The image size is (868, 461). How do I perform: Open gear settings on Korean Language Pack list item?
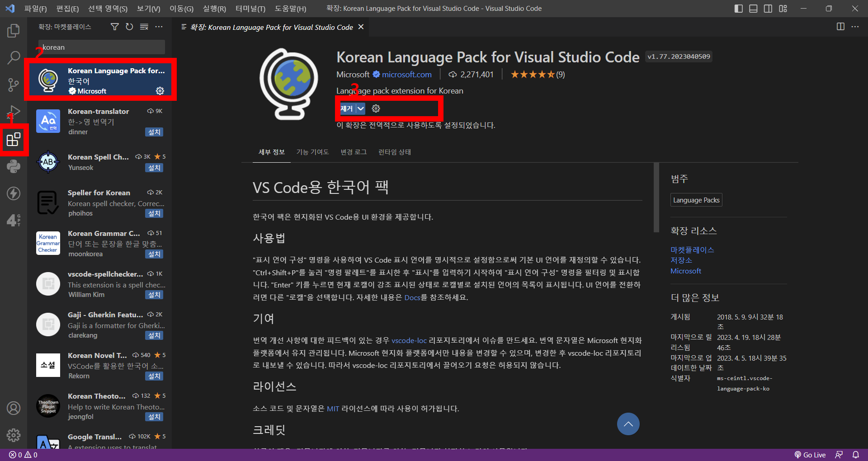[160, 91]
